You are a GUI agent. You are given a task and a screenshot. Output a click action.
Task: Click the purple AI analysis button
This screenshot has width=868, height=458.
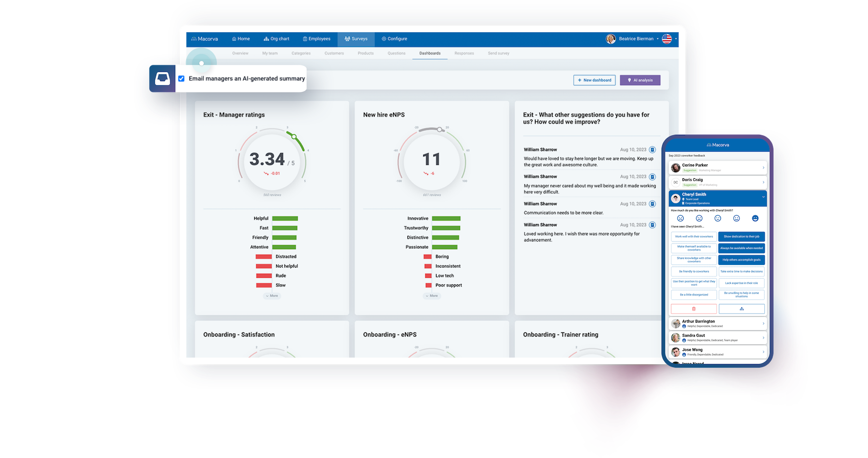[x=640, y=80]
